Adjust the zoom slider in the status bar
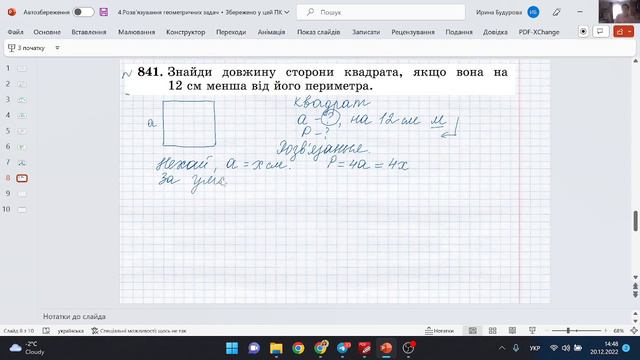 (x=568, y=331)
